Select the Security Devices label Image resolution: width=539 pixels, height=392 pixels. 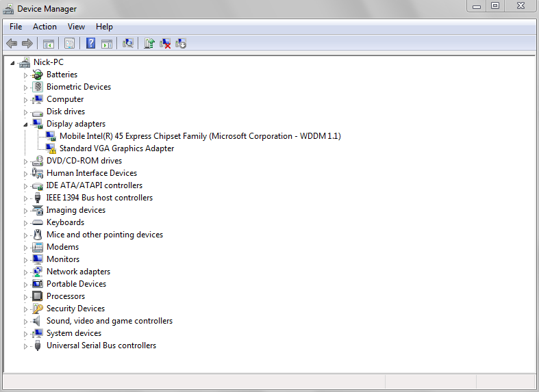(75, 309)
